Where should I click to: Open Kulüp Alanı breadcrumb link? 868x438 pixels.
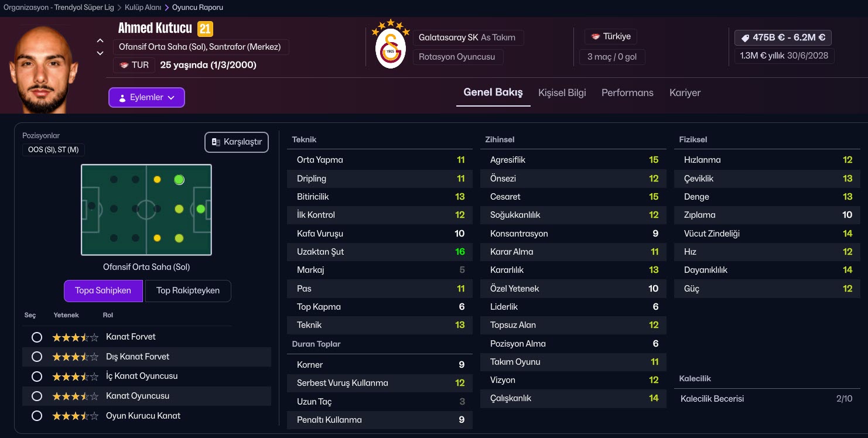pyautogui.click(x=142, y=8)
